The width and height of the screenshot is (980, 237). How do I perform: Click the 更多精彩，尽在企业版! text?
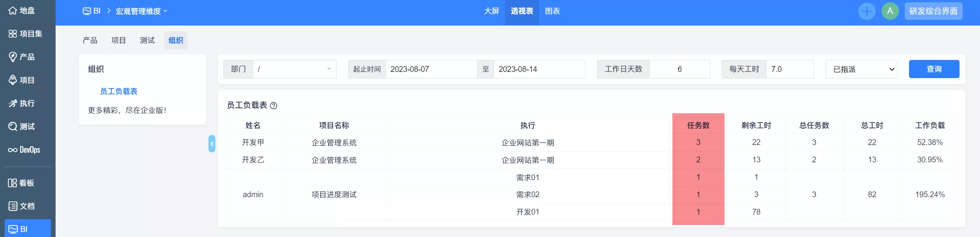pos(127,110)
